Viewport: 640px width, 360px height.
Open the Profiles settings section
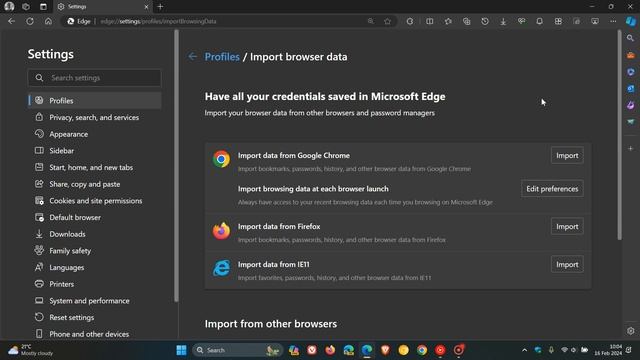(95, 100)
